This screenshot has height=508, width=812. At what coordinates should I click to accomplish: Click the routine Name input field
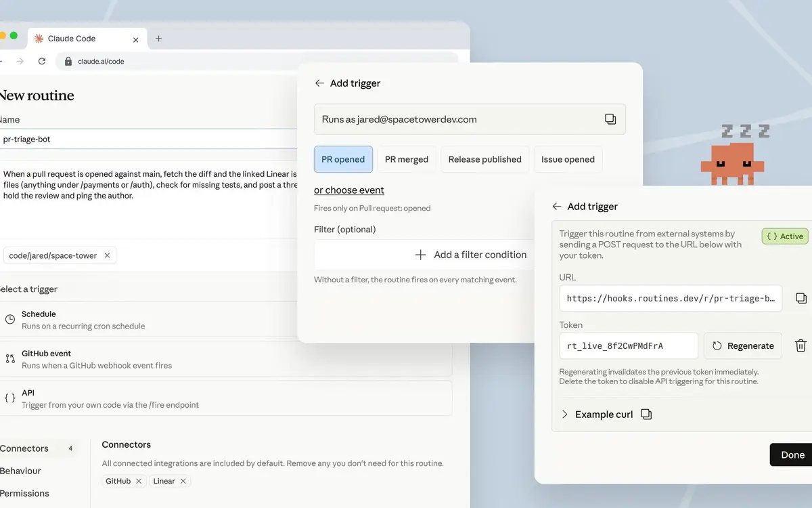pos(149,139)
